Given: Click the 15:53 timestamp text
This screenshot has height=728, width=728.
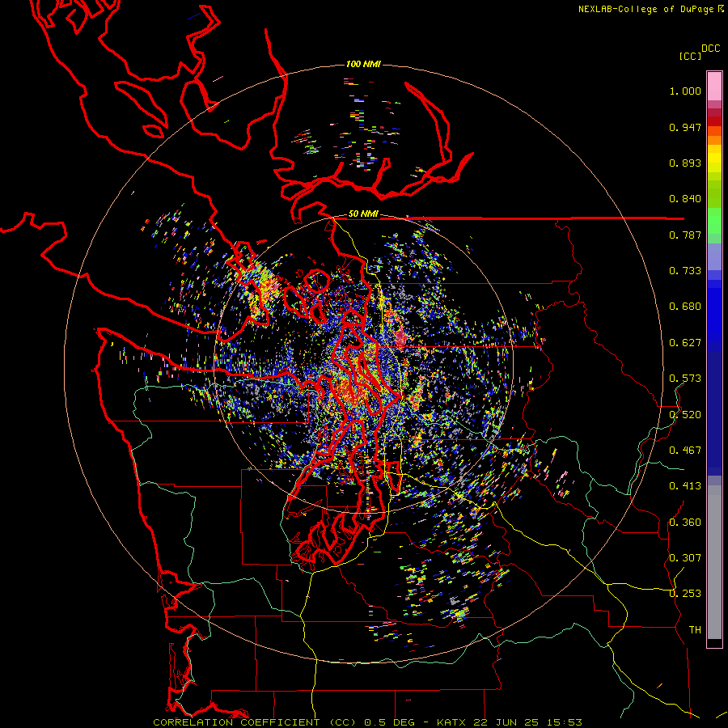Looking at the screenshot, I should tap(564, 722).
